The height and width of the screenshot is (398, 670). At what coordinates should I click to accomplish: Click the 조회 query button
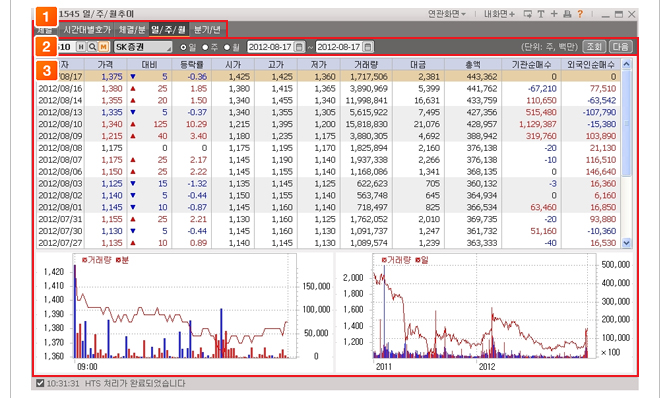(594, 47)
